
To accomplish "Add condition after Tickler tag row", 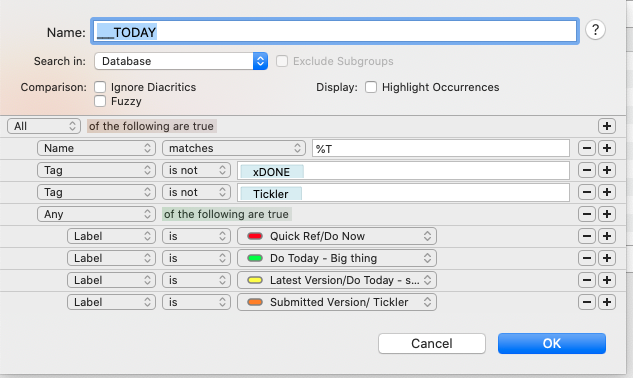I will [607, 192].
